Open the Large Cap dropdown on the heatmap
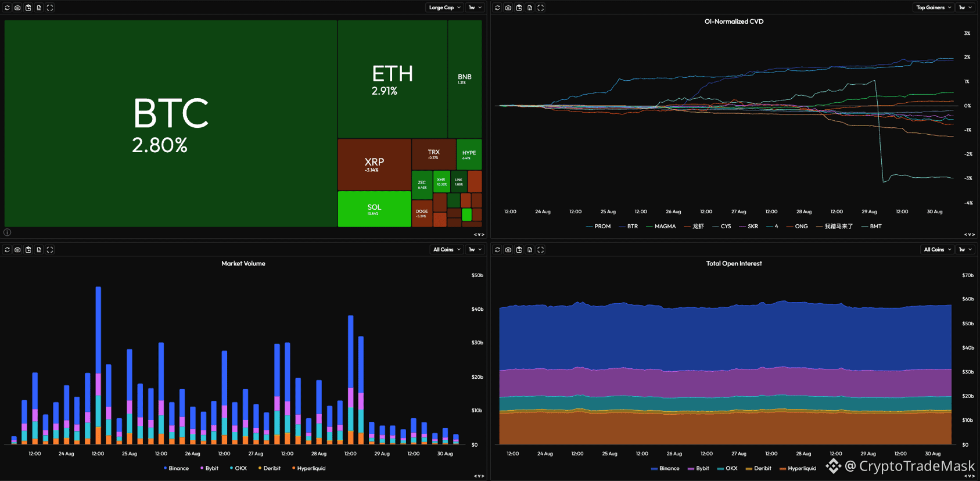The image size is (980, 481). (x=444, y=8)
